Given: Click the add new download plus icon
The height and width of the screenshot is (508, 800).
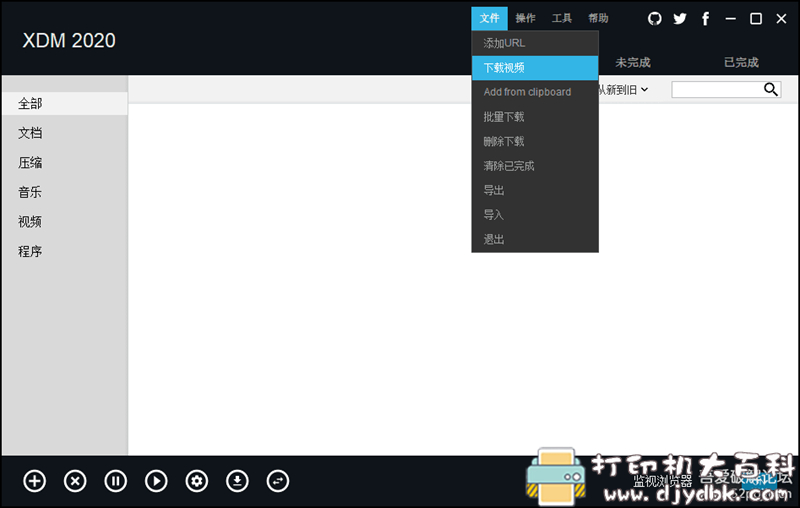Looking at the screenshot, I should coord(34,481).
